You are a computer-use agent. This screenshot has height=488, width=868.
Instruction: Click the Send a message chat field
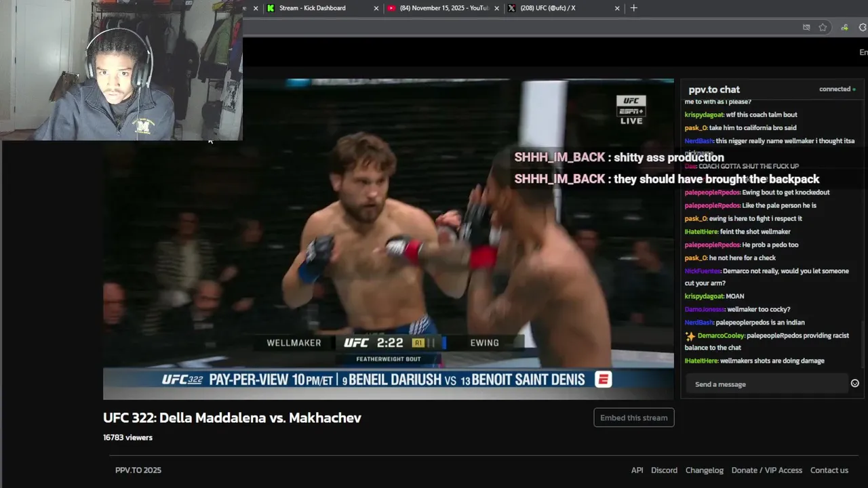pyautogui.click(x=768, y=384)
